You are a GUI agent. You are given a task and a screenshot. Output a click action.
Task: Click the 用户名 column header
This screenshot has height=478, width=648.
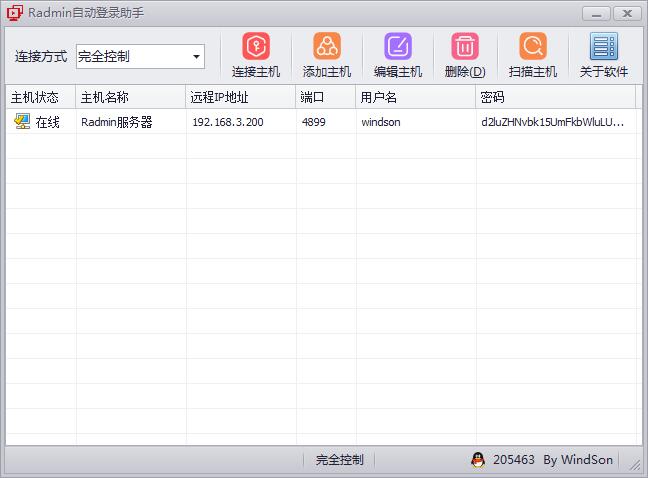point(416,97)
